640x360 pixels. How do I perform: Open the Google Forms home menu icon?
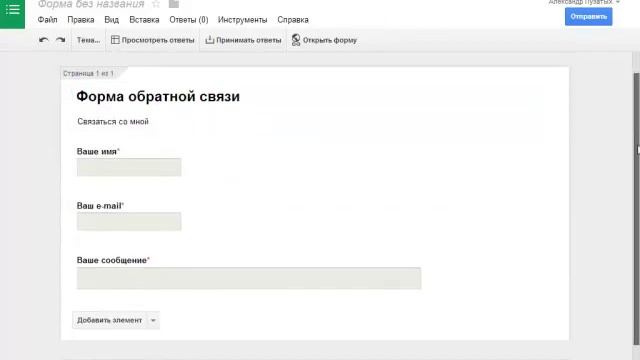tap(12, 11)
